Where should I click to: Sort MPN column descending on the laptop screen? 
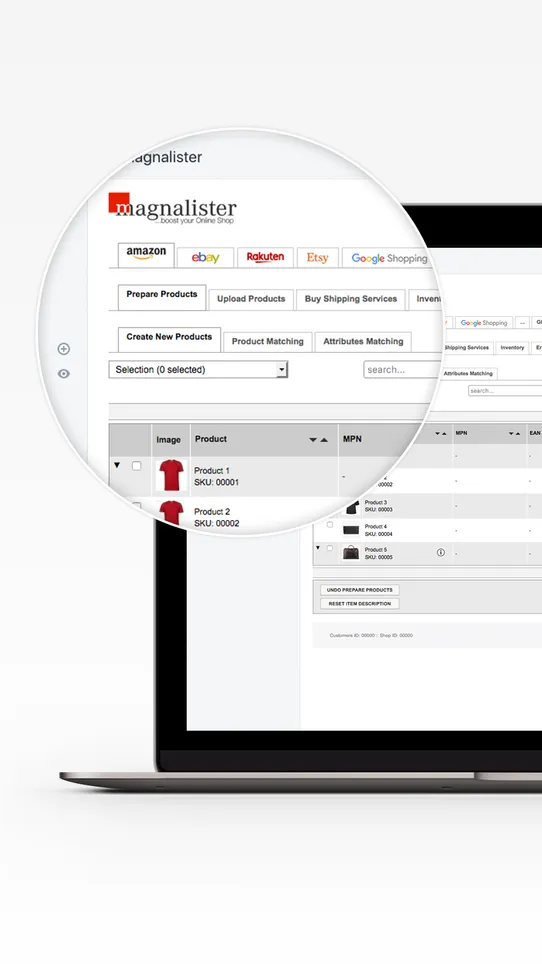[x=511, y=433]
